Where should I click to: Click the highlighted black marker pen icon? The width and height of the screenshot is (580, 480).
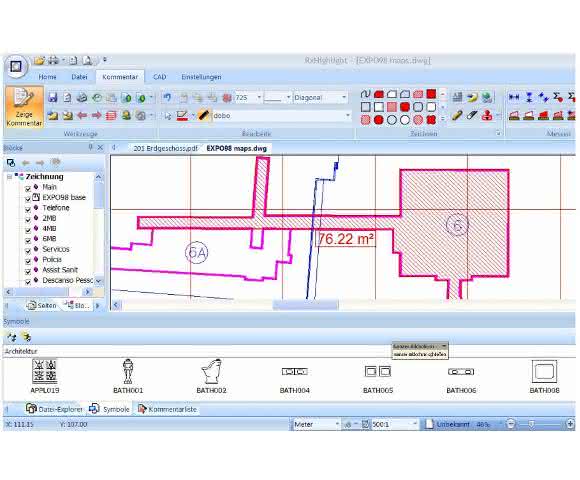point(203,115)
